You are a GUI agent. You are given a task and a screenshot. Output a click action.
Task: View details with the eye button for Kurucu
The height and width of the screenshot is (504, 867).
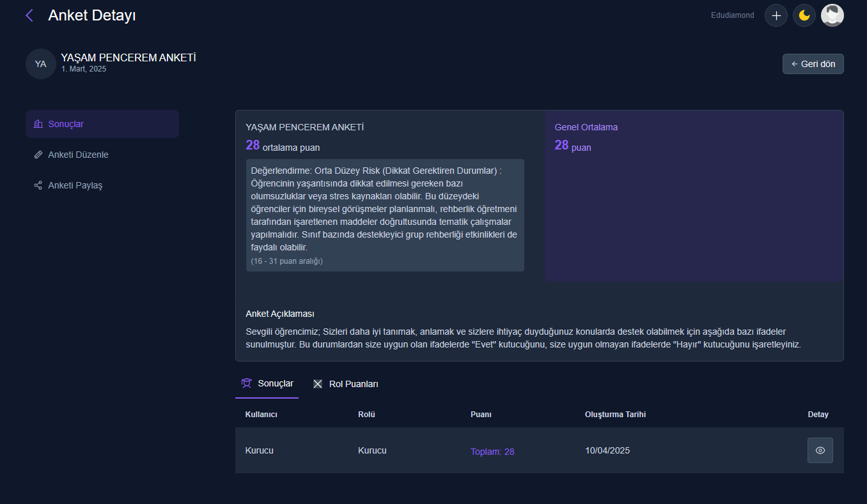tap(820, 450)
